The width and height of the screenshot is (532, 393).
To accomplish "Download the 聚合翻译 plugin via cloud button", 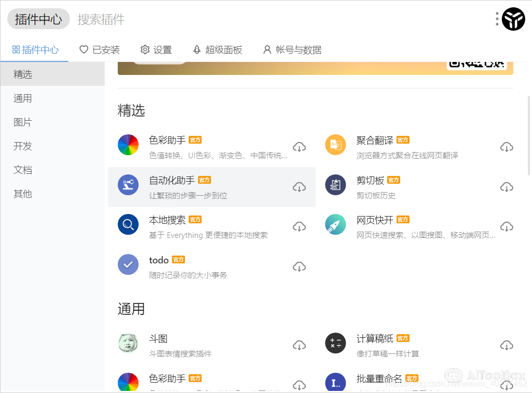I will pyautogui.click(x=506, y=147).
